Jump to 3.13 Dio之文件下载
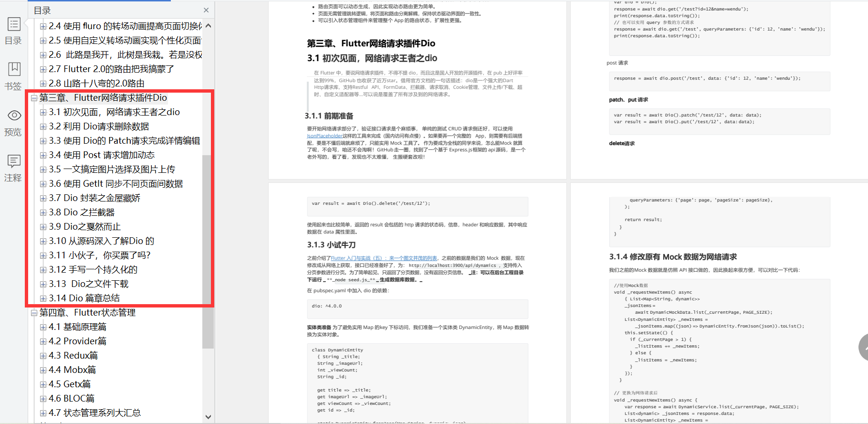 [89, 284]
